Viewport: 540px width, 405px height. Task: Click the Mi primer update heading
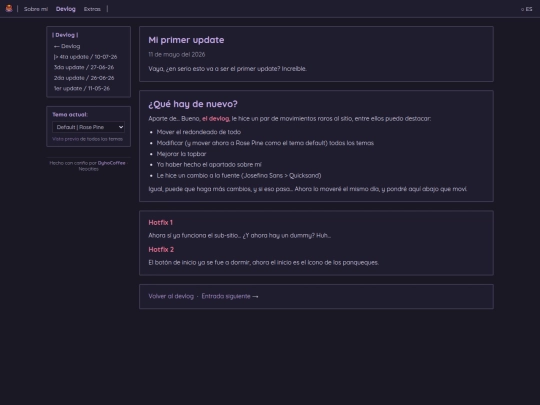186,40
